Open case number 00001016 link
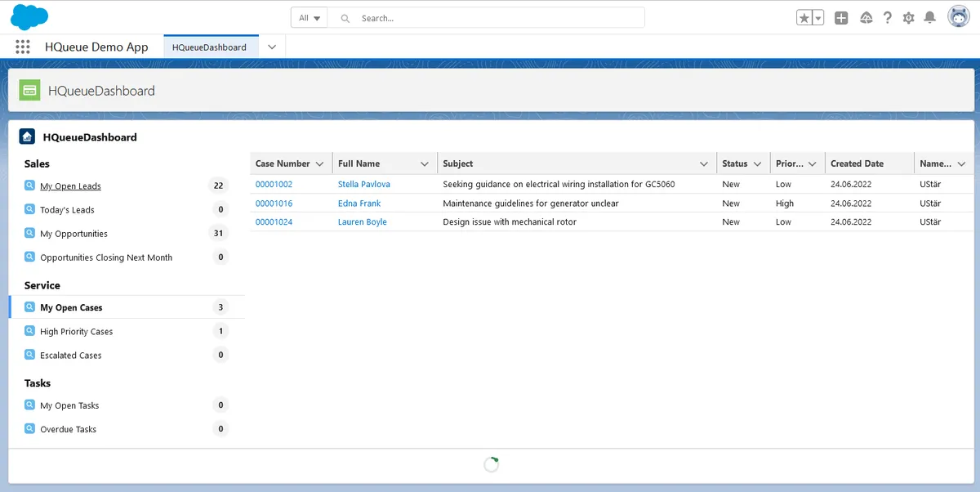The width and height of the screenshot is (980, 492). point(274,204)
